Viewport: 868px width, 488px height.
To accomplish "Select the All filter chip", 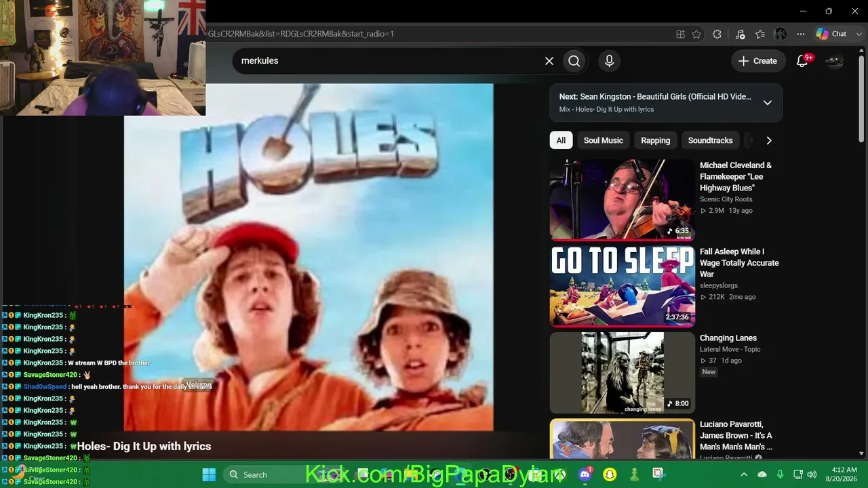I will [x=561, y=140].
